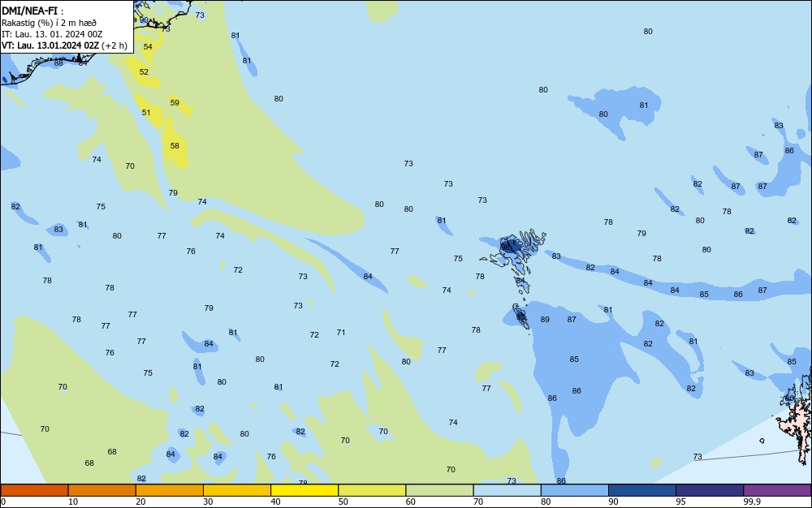The image size is (812, 508).
Task: Click the legend tick label '50'
Action: (343, 502)
